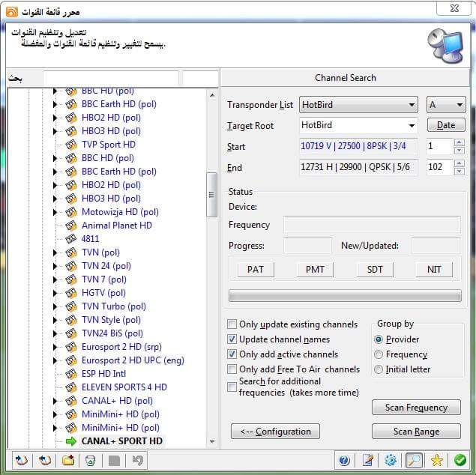Select the Provider group-by option
This screenshot has width=476, height=475.
click(379, 339)
